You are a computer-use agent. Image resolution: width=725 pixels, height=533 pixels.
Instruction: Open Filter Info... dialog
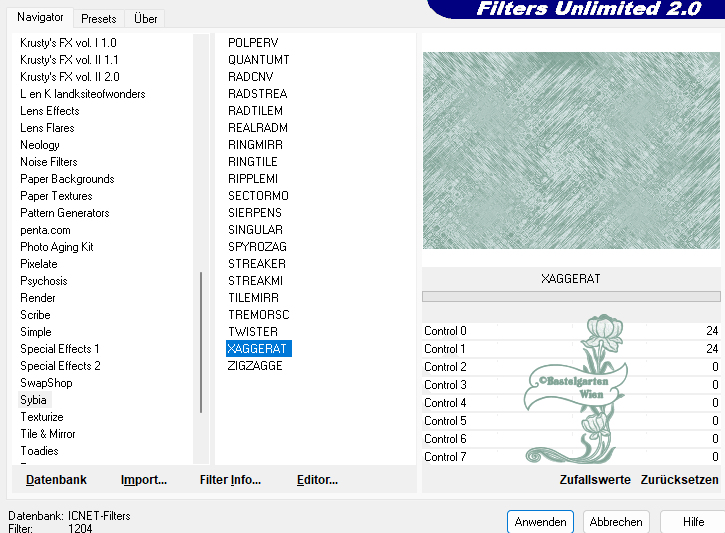[x=230, y=480]
